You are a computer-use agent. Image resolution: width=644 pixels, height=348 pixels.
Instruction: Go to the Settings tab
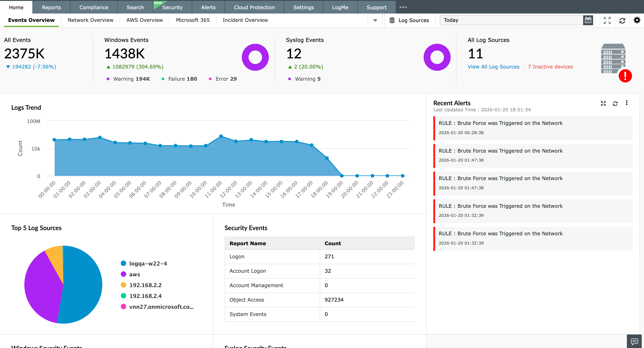click(304, 7)
